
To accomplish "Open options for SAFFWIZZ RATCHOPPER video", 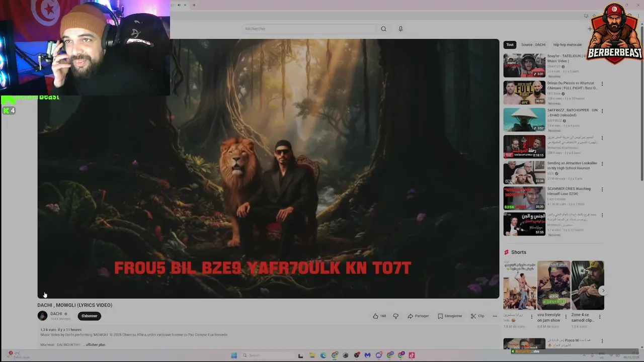I will click(602, 111).
